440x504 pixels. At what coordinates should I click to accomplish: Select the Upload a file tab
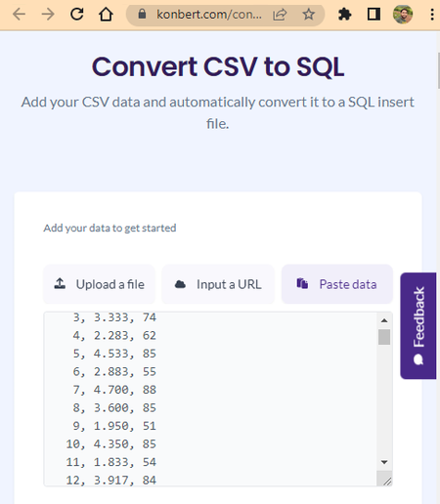pyautogui.click(x=99, y=284)
